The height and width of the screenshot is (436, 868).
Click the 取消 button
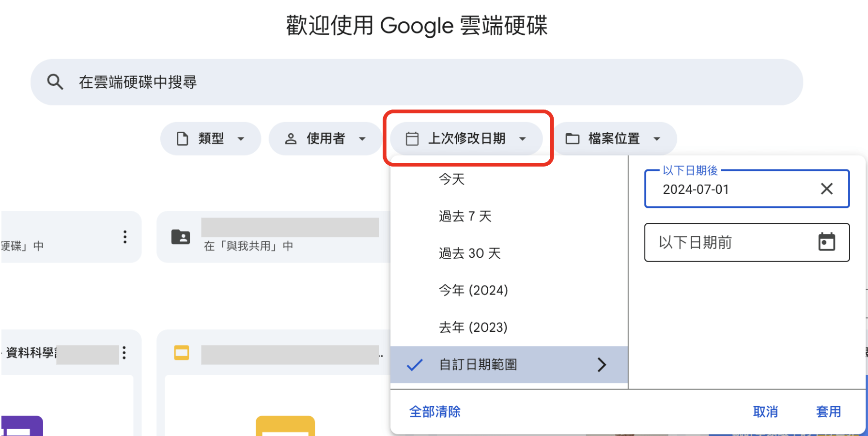765,412
